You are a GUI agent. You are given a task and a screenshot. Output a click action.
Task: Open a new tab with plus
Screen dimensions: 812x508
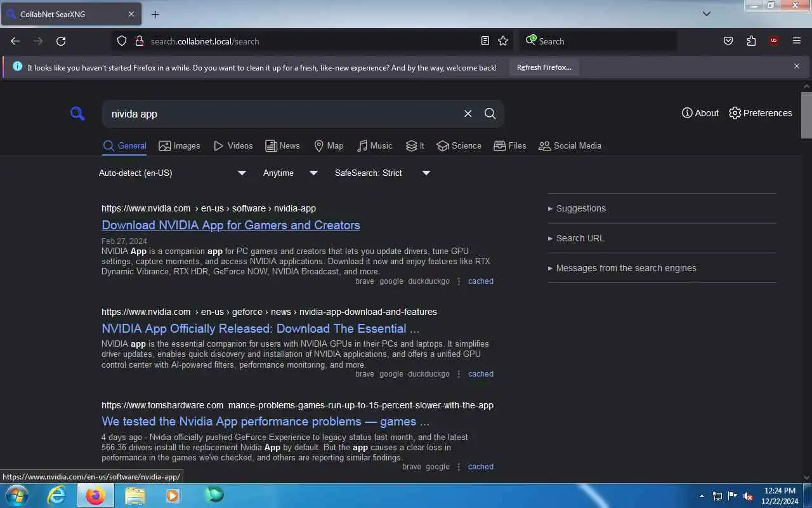155,14
